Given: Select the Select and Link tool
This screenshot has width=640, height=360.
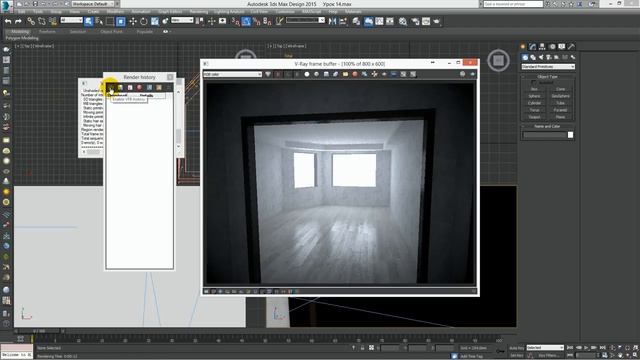Looking at the screenshot, I should [31, 21].
